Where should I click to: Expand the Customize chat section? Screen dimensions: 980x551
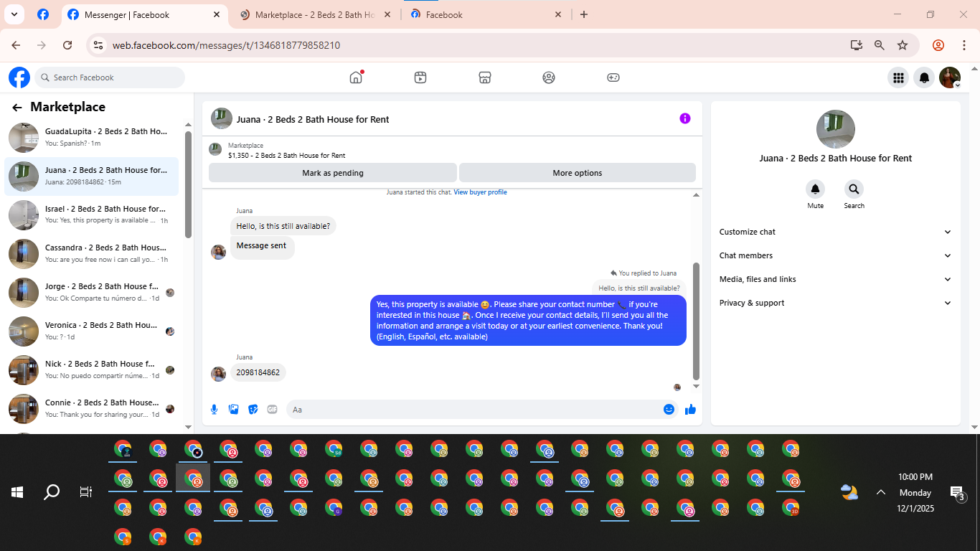coord(835,232)
